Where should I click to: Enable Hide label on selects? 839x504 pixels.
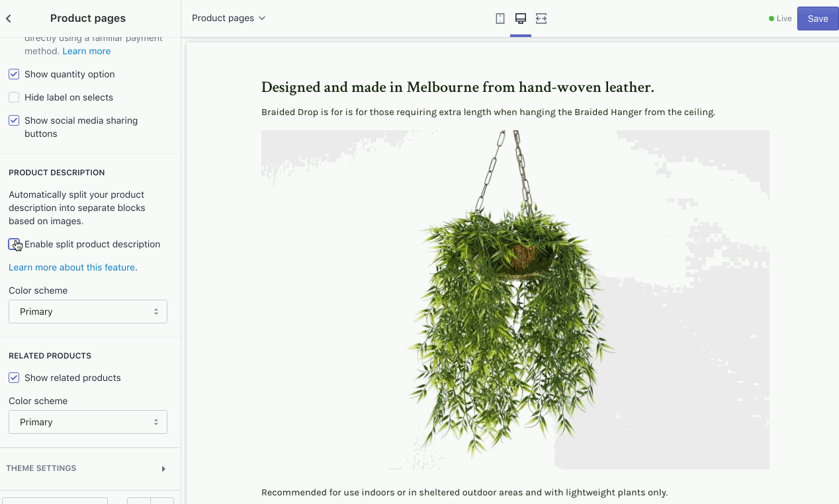[x=14, y=97]
